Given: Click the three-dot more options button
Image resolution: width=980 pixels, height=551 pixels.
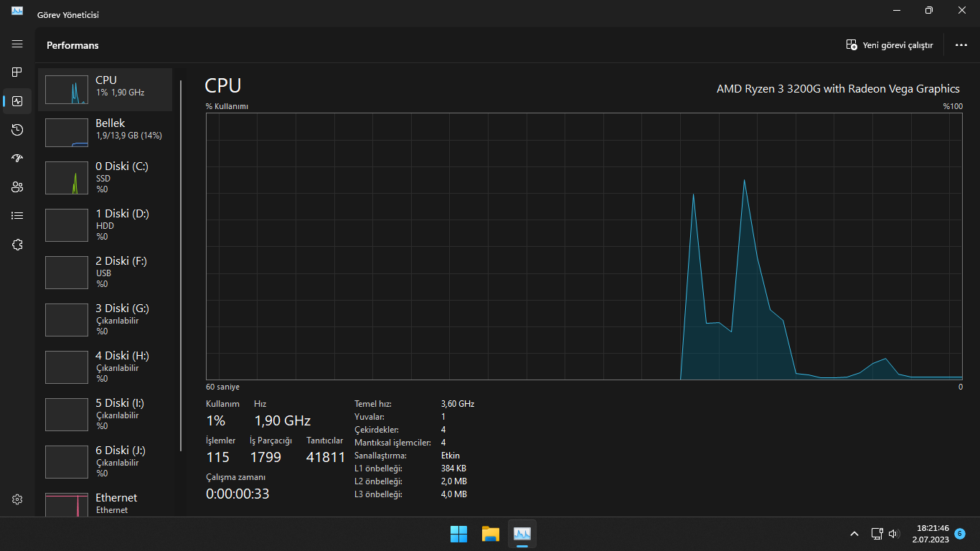Looking at the screenshot, I should click(x=961, y=45).
